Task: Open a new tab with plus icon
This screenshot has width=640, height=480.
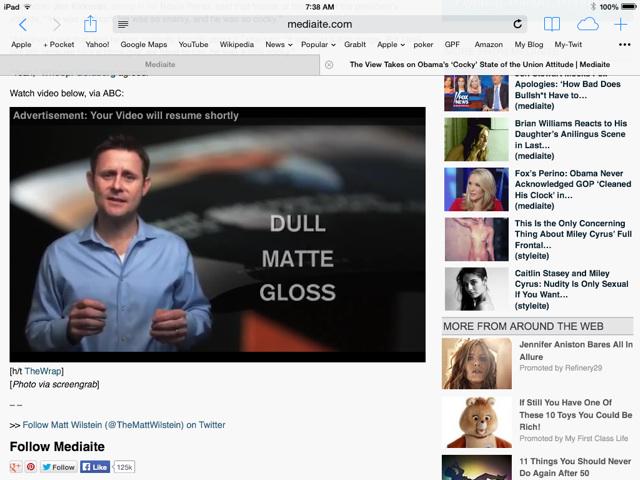Action: (621, 24)
